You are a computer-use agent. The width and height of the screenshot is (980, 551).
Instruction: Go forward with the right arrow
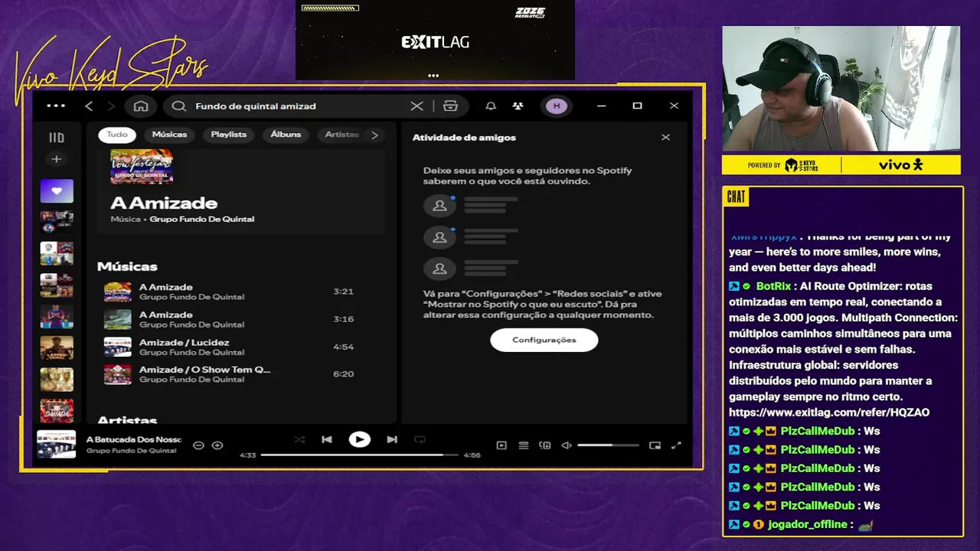click(111, 106)
